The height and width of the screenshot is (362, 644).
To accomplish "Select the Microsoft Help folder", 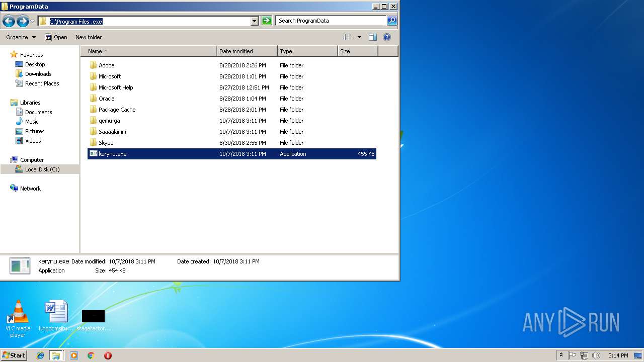I will pos(111,87).
